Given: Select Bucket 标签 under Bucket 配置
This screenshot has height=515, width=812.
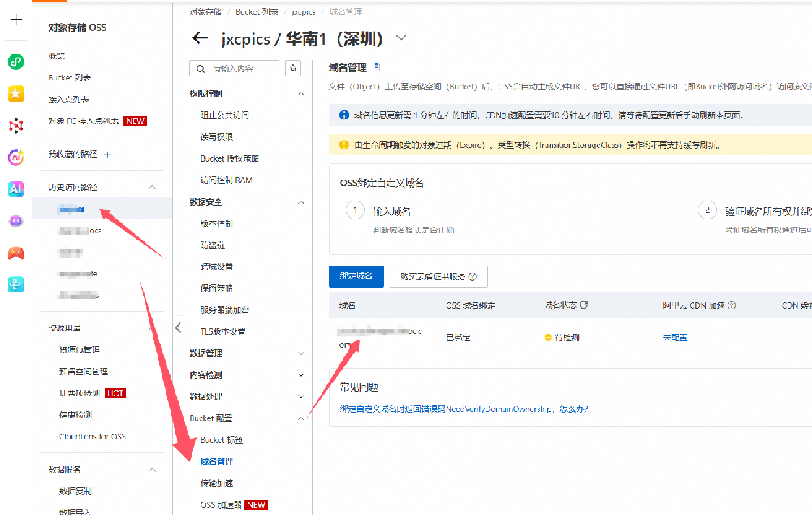Looking at the screenshot, I should tap(222, 440).
